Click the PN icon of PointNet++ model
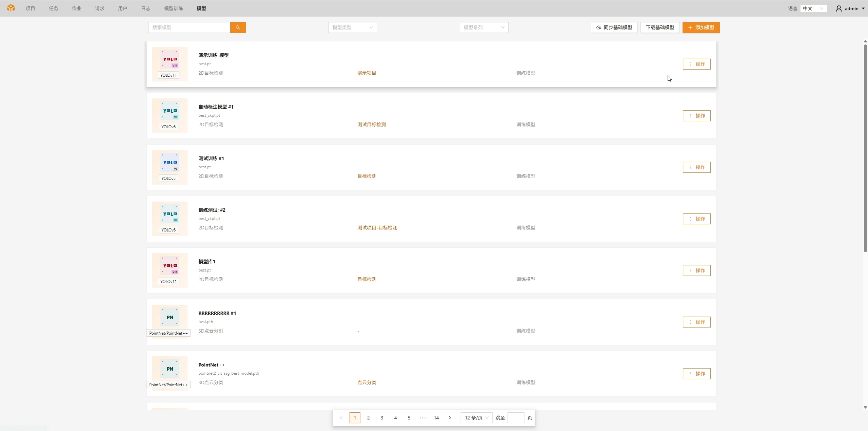This screenshot has height=431, width=868. tap(170, 369)
